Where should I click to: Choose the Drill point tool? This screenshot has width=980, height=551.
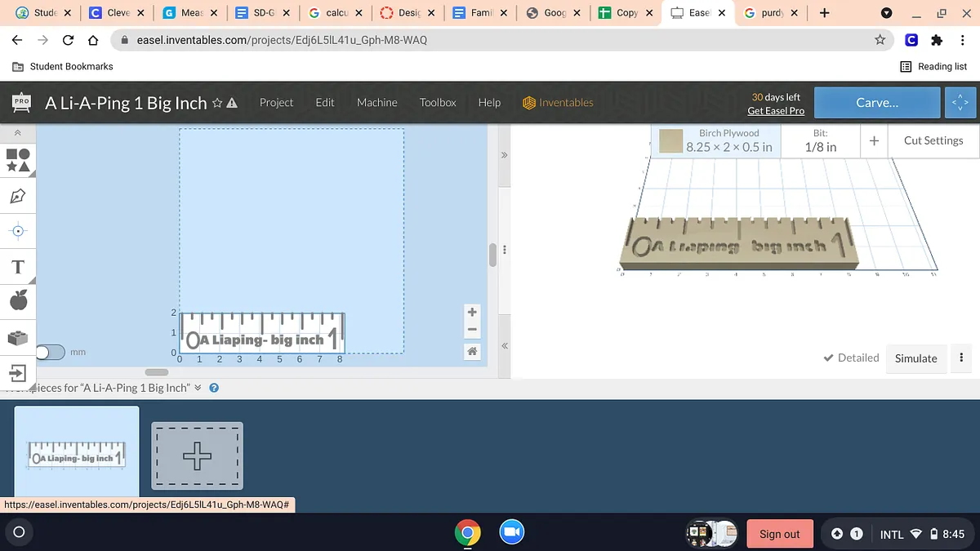18,231
